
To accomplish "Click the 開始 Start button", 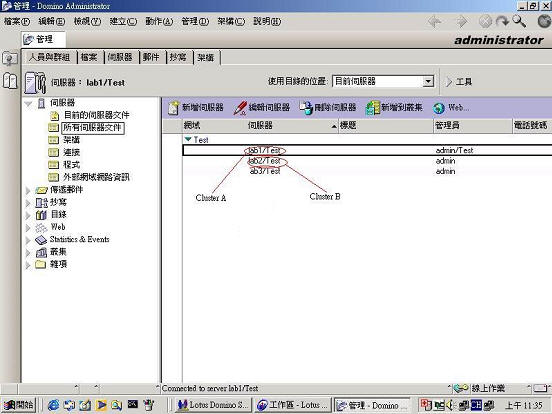I will 19,405.
